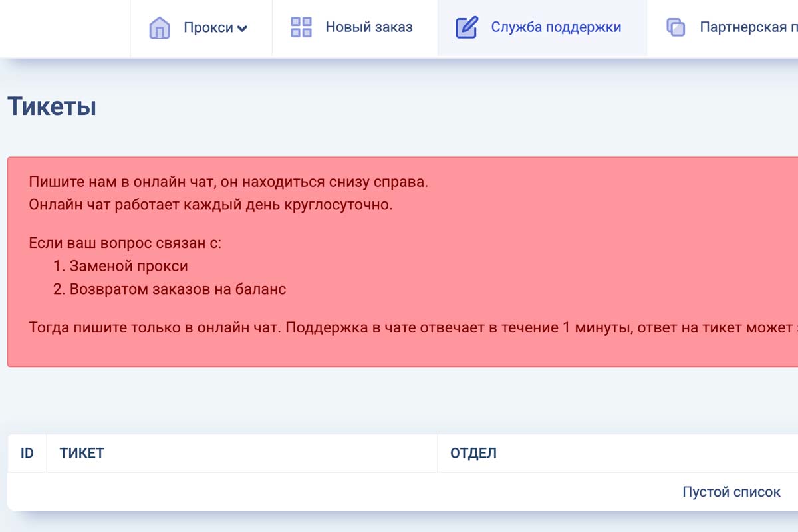This screenshot has width=798, height=532.
Task: Expand the Прокси dropdown chevron arrow
Action: (x=243, y=29)
